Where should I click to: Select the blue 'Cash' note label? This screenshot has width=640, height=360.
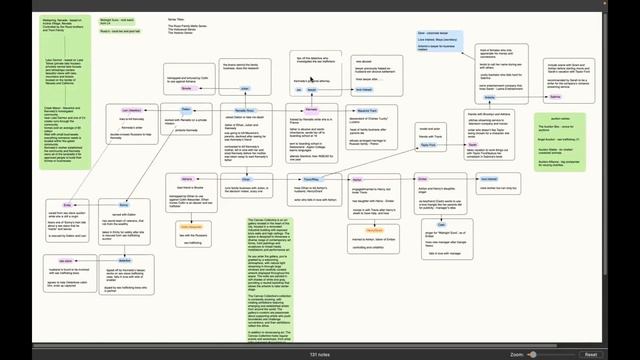441,224
